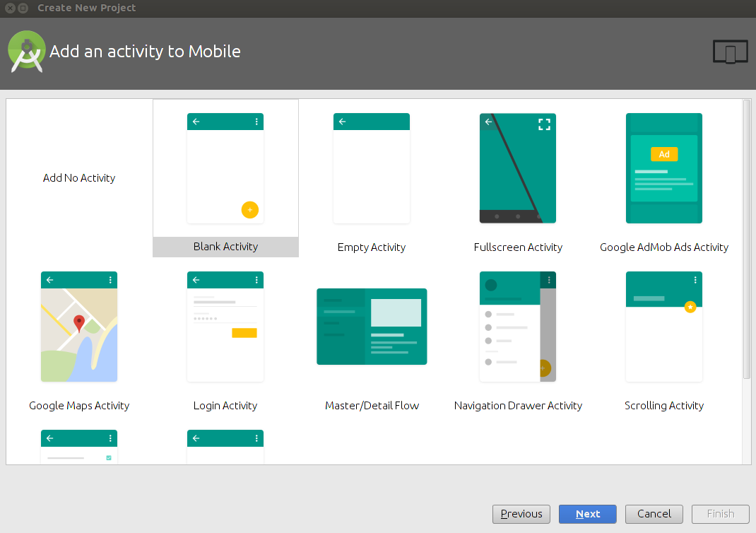Select the Blank Activity template thumbnail
Screen dimensions: 756x533
point(225,168)
